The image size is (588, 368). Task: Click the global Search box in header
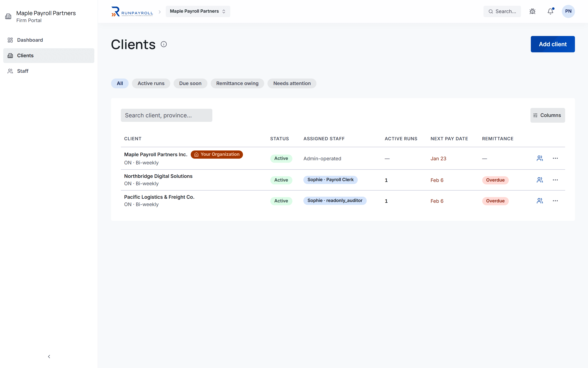[502, 11]
